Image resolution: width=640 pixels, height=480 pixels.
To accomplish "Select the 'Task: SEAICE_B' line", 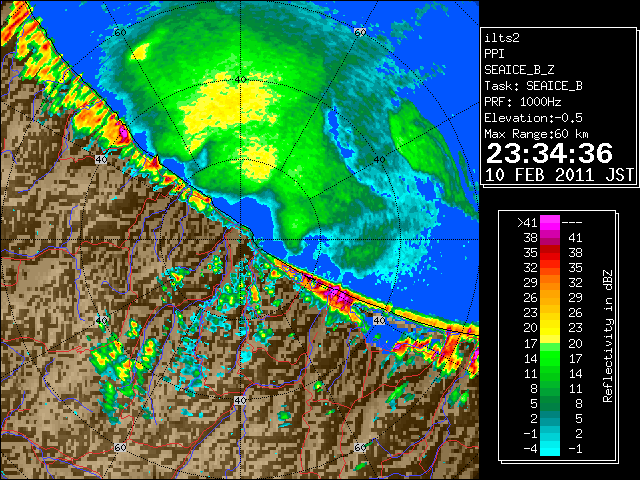I will coord(533,86).
